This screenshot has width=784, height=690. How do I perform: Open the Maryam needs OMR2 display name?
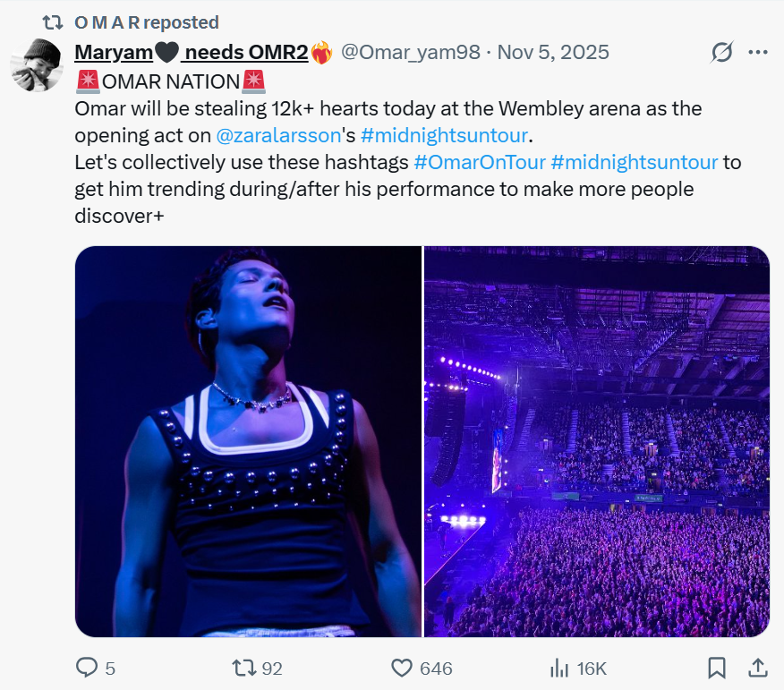coord(191,53)
